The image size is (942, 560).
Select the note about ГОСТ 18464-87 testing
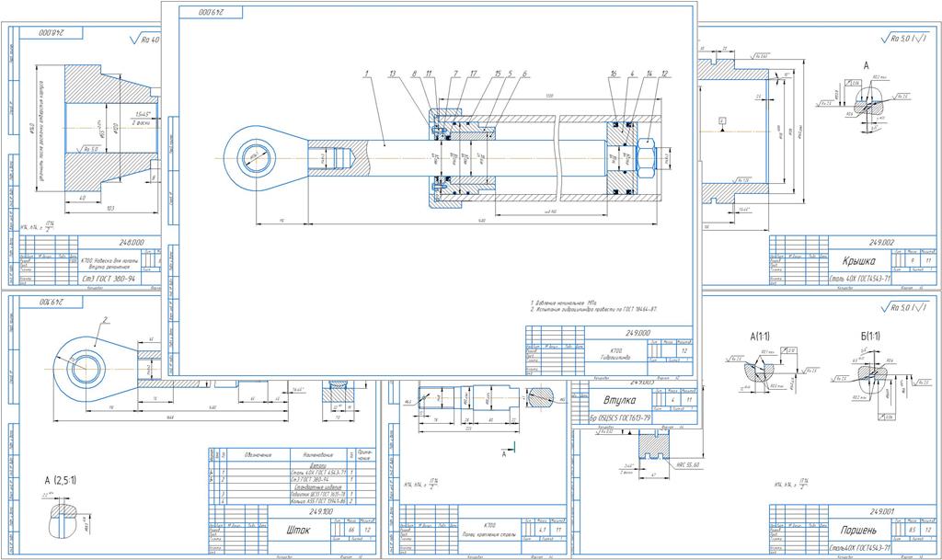coord(593,310)
